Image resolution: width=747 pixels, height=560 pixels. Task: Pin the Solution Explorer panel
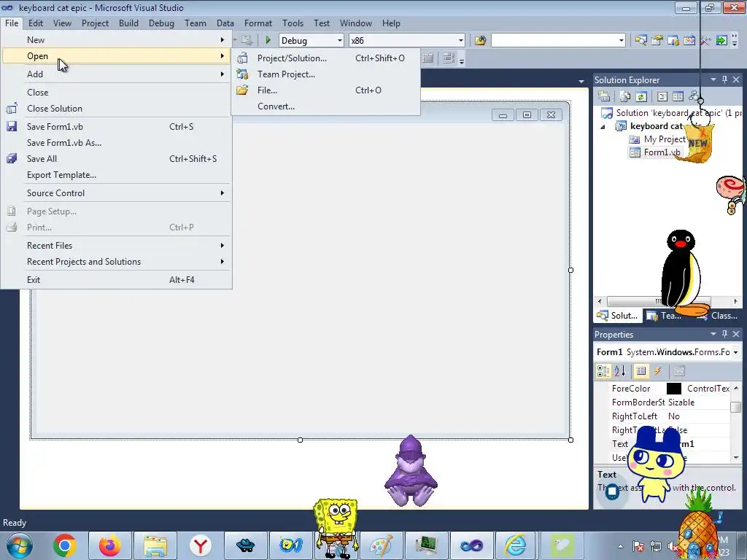tap(724, 79)
